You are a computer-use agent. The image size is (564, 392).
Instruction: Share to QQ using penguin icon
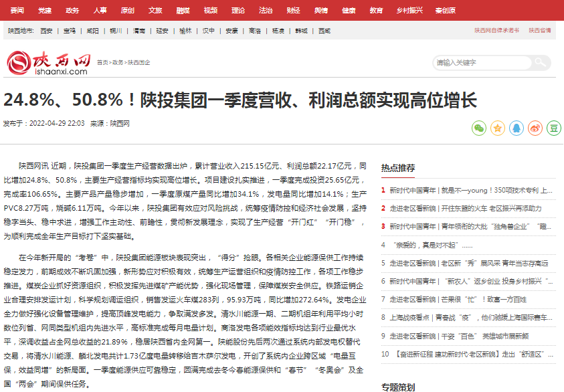[516, 128]
